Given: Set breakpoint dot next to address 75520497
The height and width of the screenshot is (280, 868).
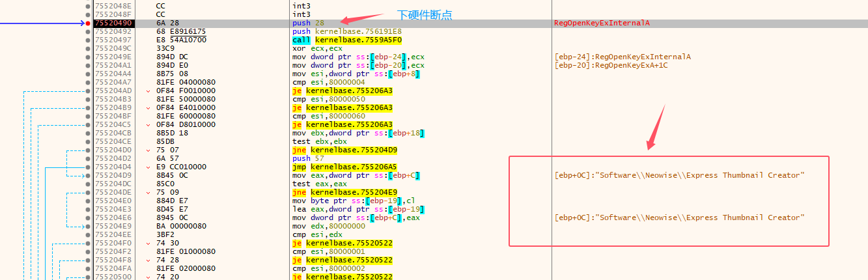Looking at the screenshot, I should pos(88,40).
